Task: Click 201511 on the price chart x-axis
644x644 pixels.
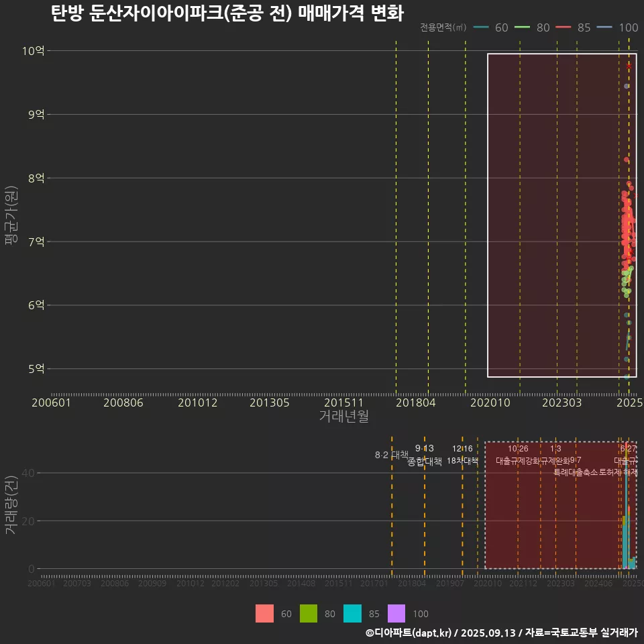Action: point(343,402)
